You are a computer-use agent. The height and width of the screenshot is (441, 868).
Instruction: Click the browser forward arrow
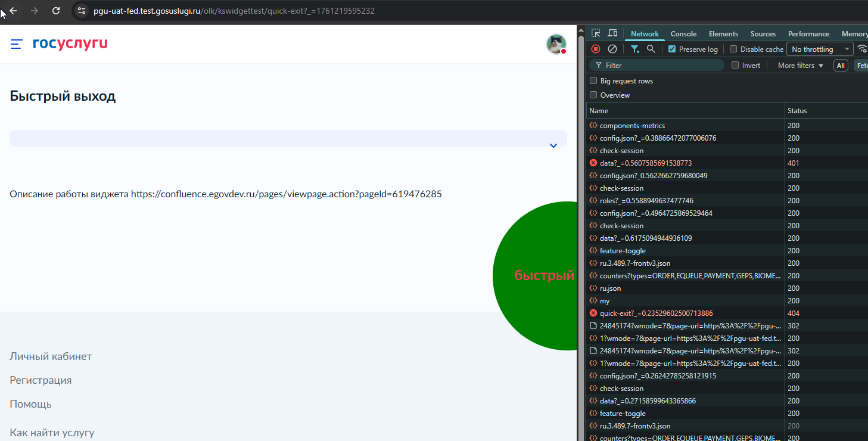pyautogui.click(x=35, y=11)
